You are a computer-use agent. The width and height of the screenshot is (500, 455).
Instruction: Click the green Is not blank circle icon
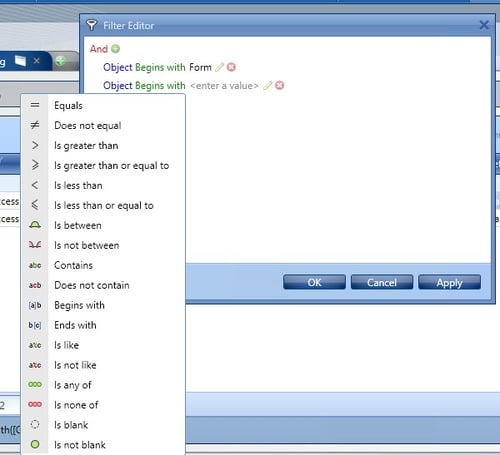(35, 444)
